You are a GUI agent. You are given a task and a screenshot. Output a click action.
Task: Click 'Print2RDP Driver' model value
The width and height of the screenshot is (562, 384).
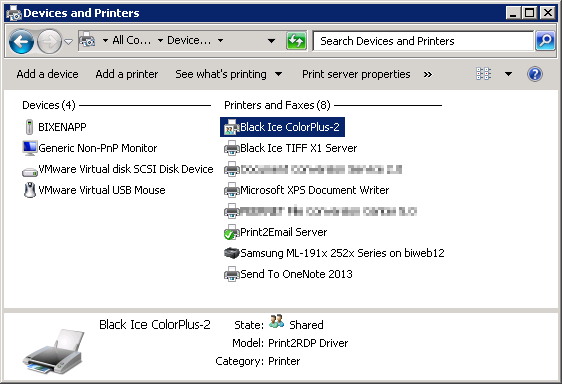(x=308, y=343)
